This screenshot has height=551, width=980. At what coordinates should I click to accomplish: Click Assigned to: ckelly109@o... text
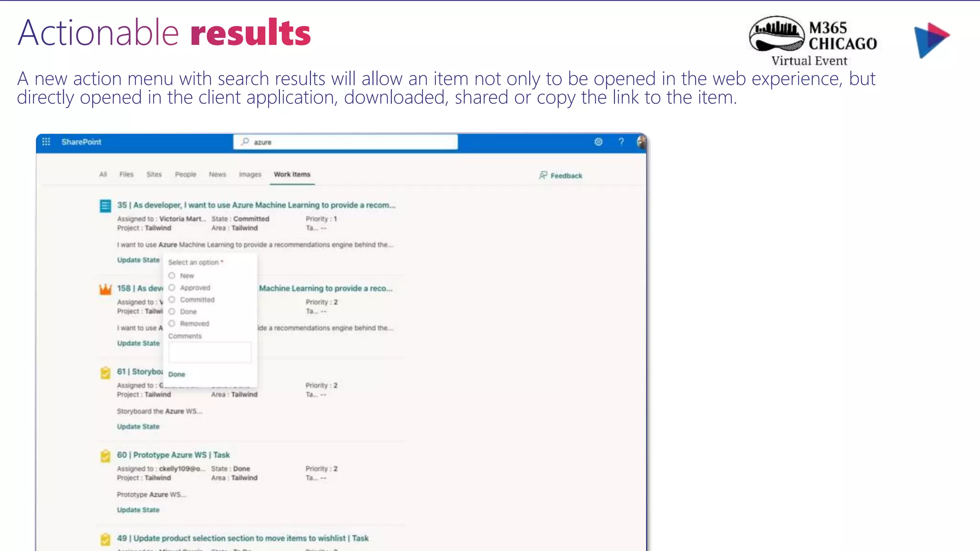pos(161,468)
